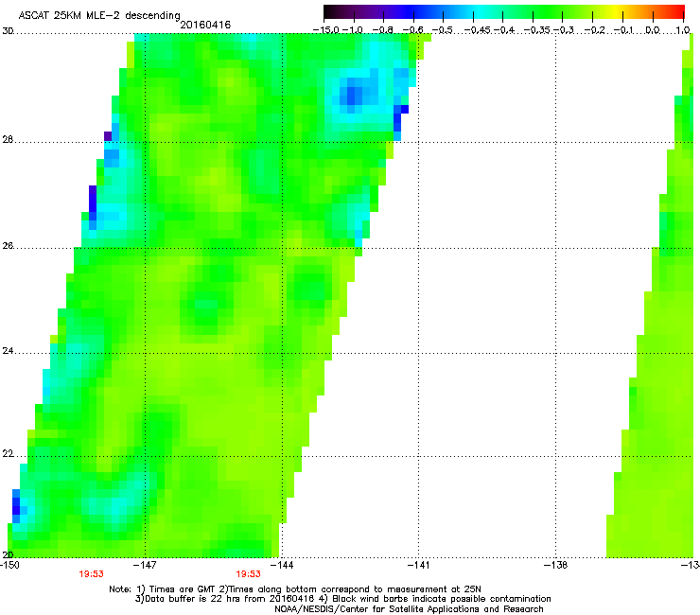Click the -0.35 color scale label
Viewport: 700px width, 615px height.
pos(536,30)
